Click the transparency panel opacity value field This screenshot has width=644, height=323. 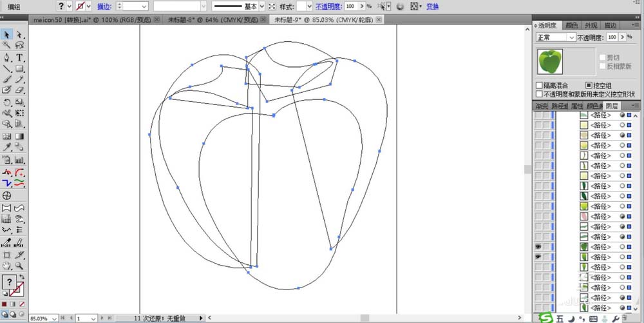click(x=613, y=37)
